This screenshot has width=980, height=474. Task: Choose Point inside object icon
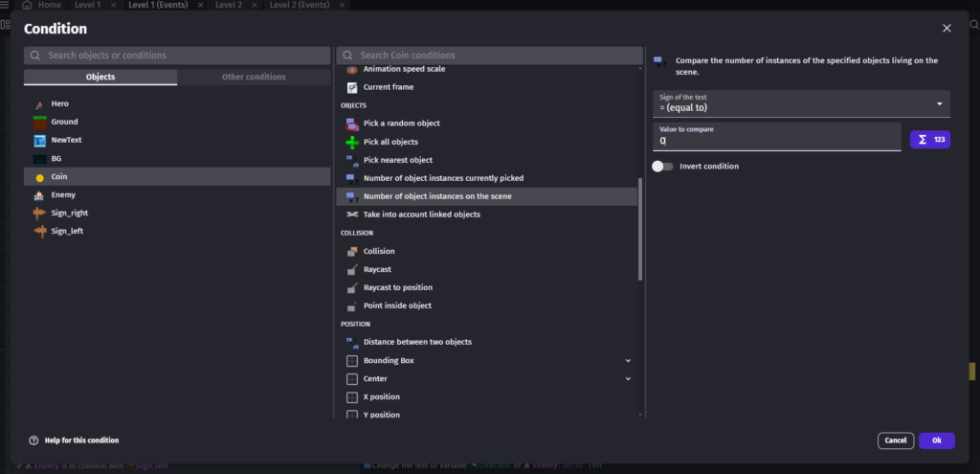352,305
